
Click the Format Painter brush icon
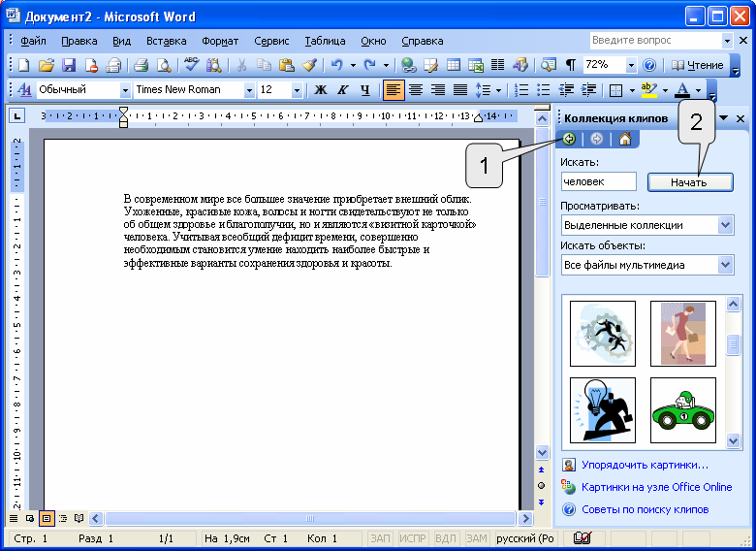(309, 65)
